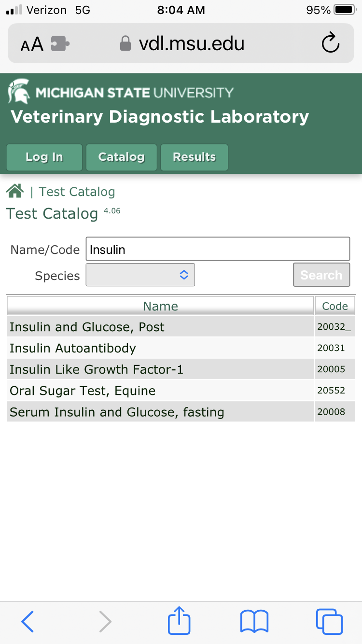This screenshot has height=644, width=362.
Task: Open the Catalog tab
Action: [122, 157]
